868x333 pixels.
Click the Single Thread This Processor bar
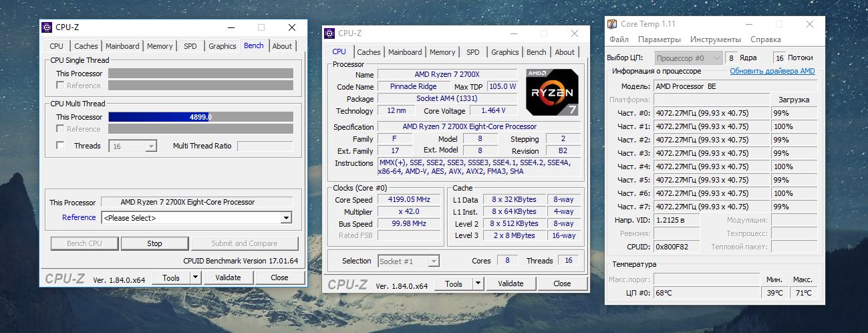[x=200, y=74]
